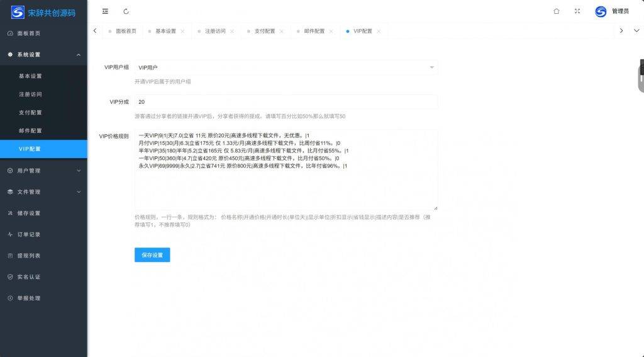Switch to the 面板首页 tab
Viewport: 644px width, 357px height.
click(x=123, y=31)
